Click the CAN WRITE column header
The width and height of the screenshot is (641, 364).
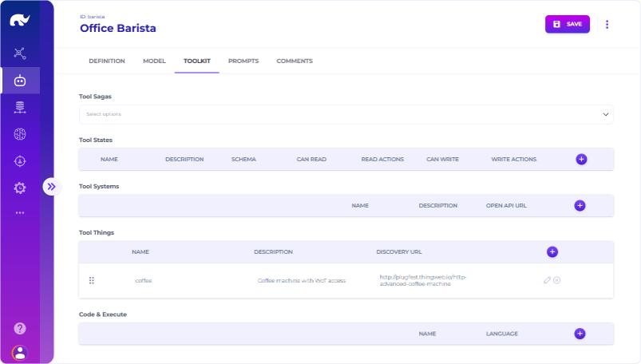coord(442,159)
